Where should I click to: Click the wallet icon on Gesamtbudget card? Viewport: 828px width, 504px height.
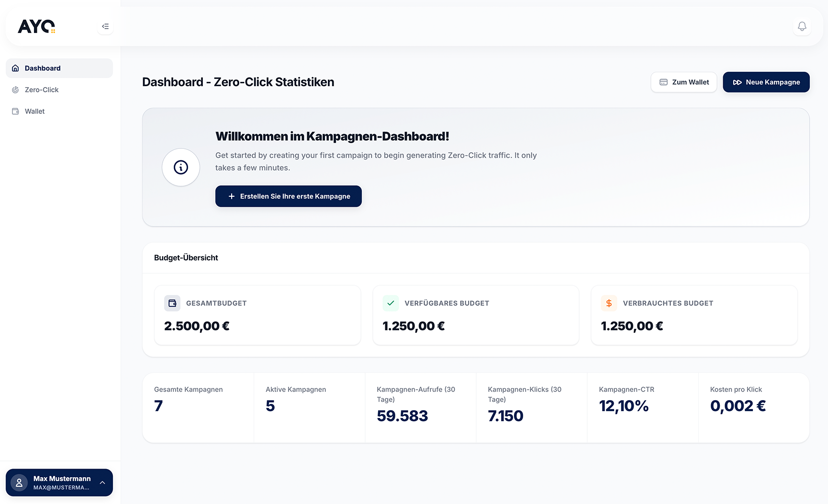click(172, 303)
